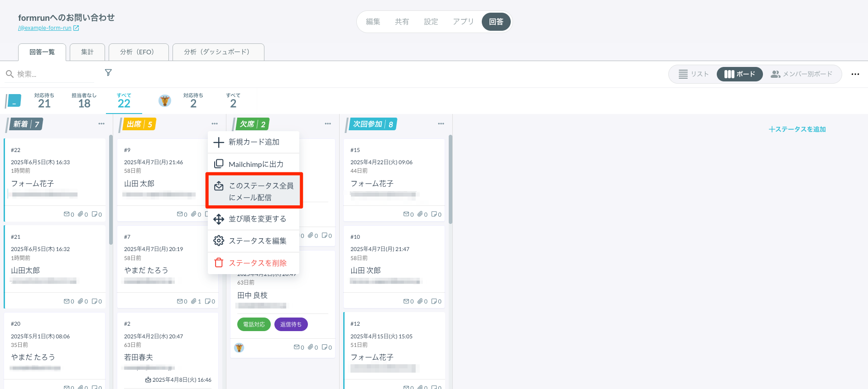The image size is (868, 389).
Task: Click the 次回参加 column scrollbar
Action: tap(451, 180)
